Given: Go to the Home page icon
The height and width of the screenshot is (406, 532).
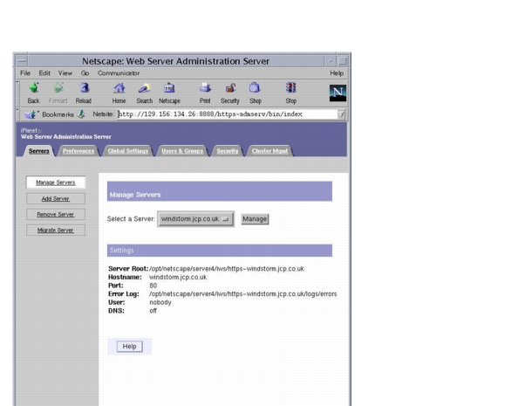Looking at the screenshot, I should (119, 88).
